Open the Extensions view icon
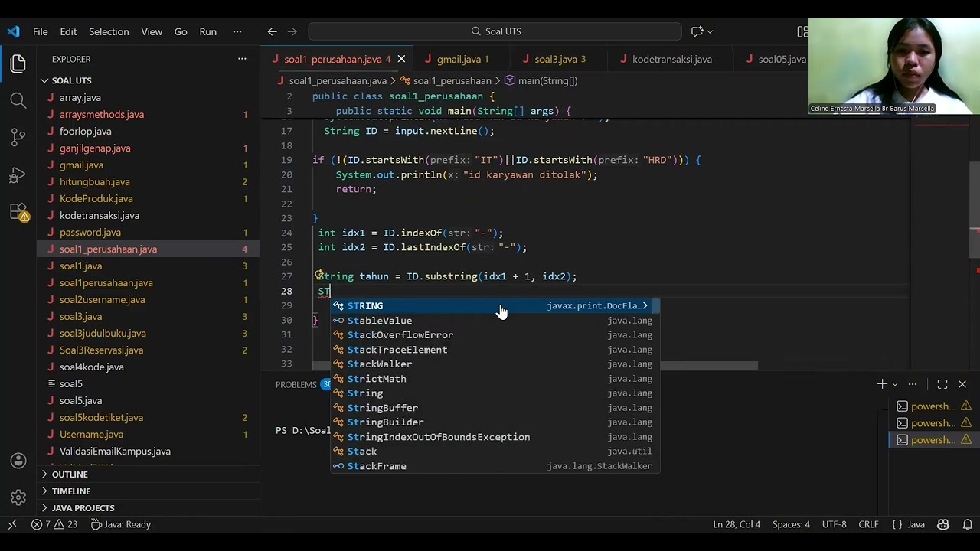980x551 pixels. [18, 212]
